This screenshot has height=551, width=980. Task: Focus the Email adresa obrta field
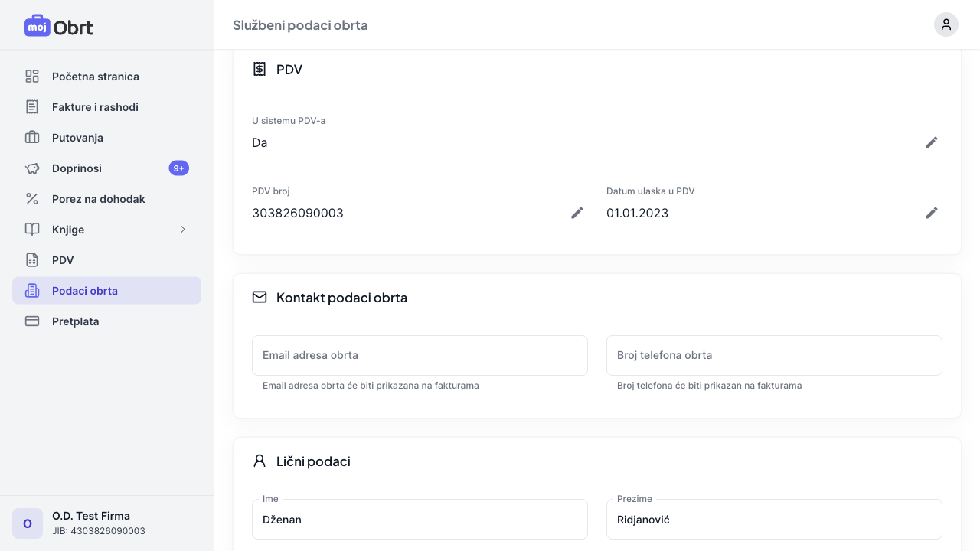coord(420,355)
